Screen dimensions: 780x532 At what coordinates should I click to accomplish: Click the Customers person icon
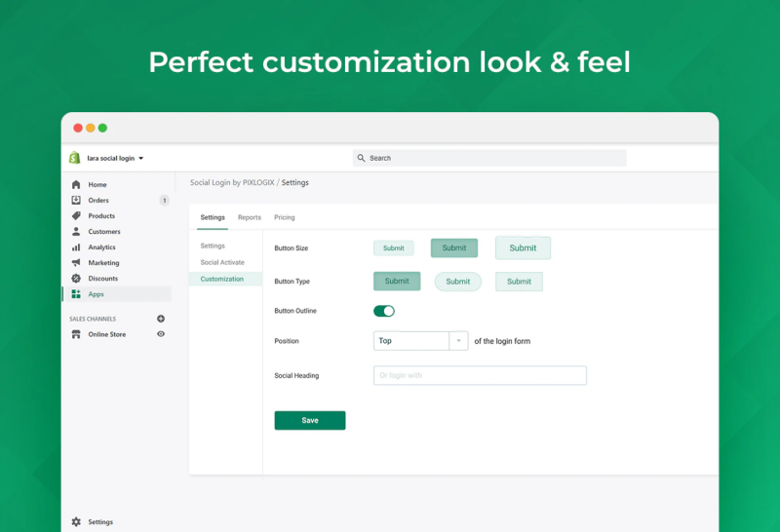pos(76,231)
